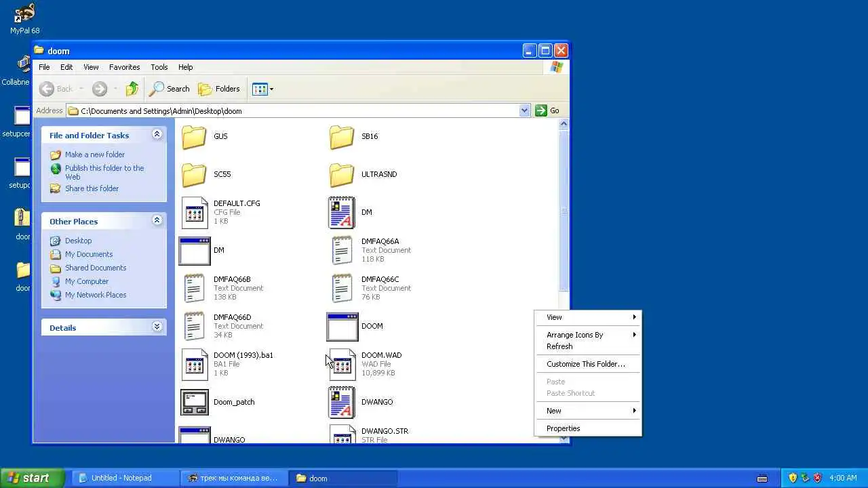The image size is (868, 488).
Task: Click the MyPal 68 desktop icon
Action: pyautogui.click(x=24, y=18)
